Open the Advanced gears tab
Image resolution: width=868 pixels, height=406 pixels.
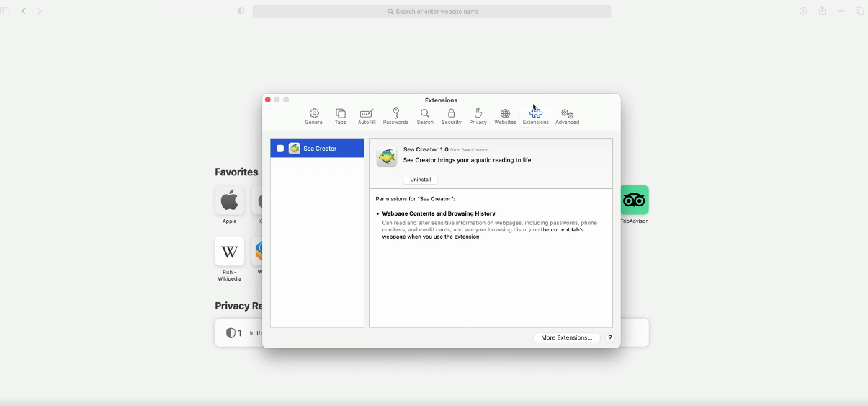point(568,117)
